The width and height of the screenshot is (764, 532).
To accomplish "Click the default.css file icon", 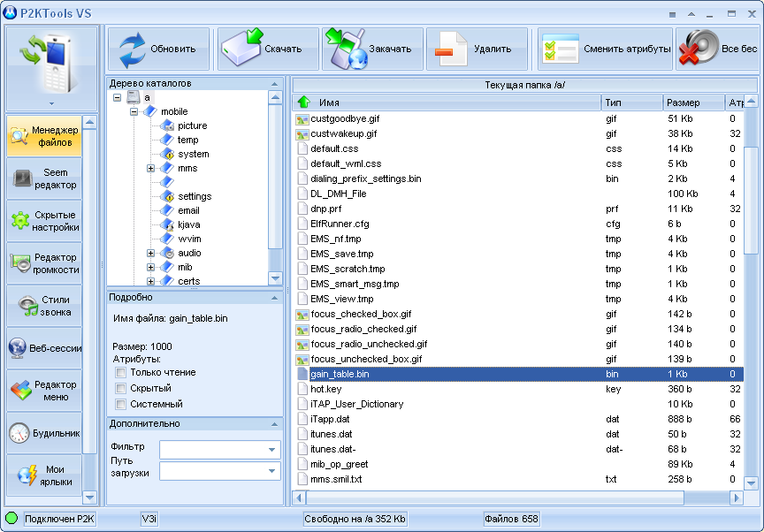I will pyautogui.click(x=302, y=149).
